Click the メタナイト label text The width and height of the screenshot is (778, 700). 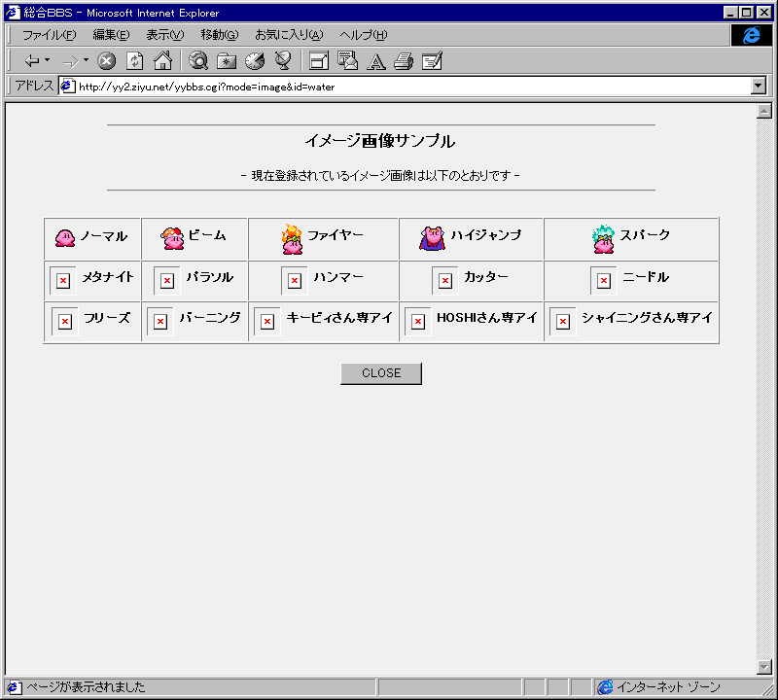pyautogui.click(x=108, y=277)
